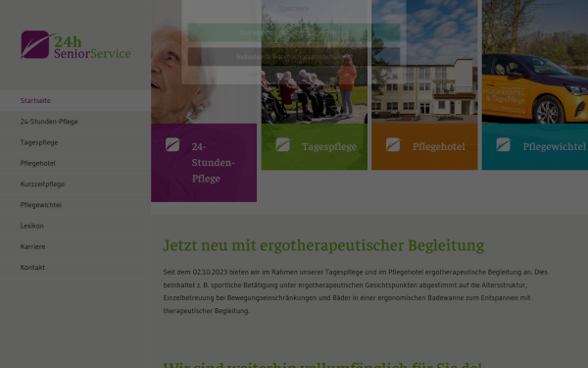Click the 24h SeniorService logo
This screenshot has height=368, width=588.
tap(75, 45)
